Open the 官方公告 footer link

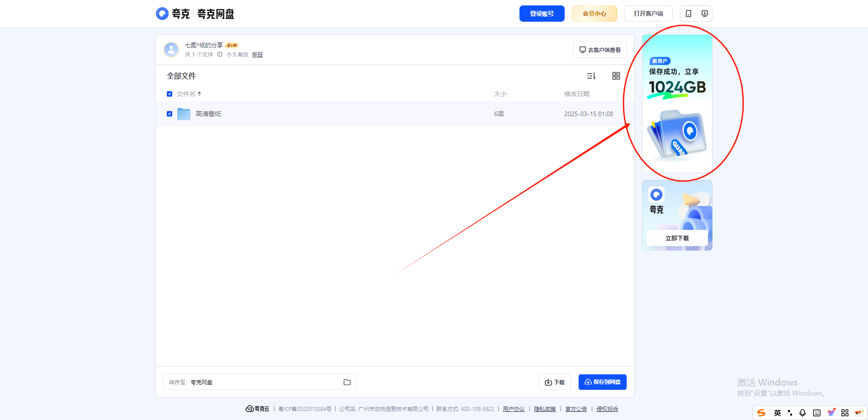(576, 409)
